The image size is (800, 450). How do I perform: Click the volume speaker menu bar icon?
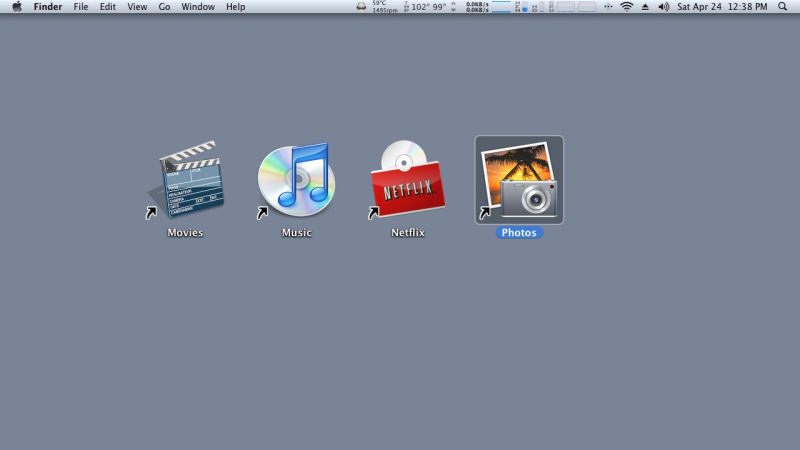[663, 7]
